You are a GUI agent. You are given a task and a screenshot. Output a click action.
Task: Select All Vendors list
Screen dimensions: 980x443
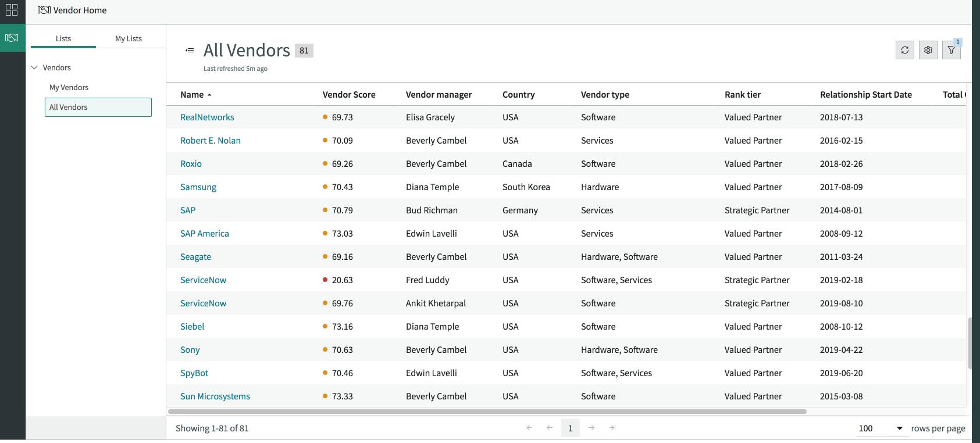98,107
